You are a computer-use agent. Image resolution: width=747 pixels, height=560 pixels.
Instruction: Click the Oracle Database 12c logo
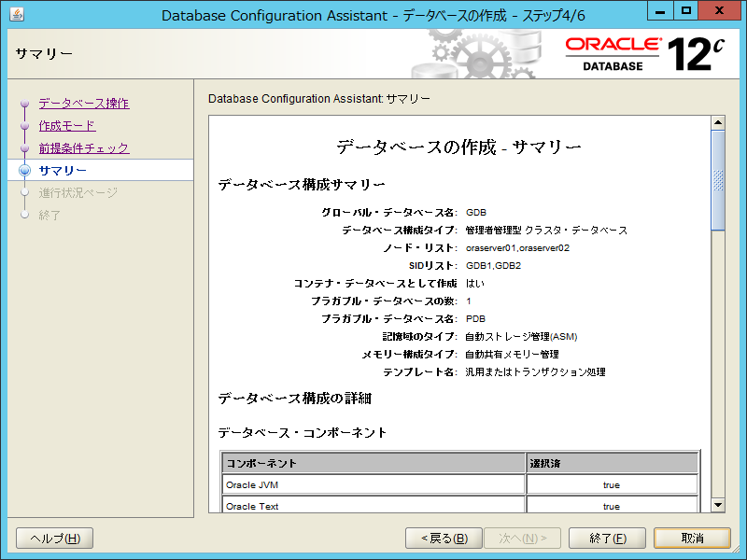tap(645, 54)
